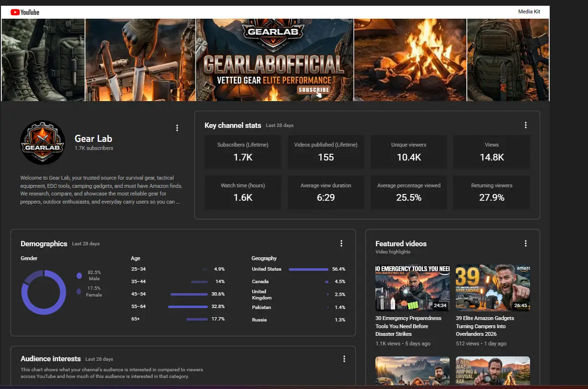
Task: Open 30 Emergency Tools video thumbnail
Action: 413,287
